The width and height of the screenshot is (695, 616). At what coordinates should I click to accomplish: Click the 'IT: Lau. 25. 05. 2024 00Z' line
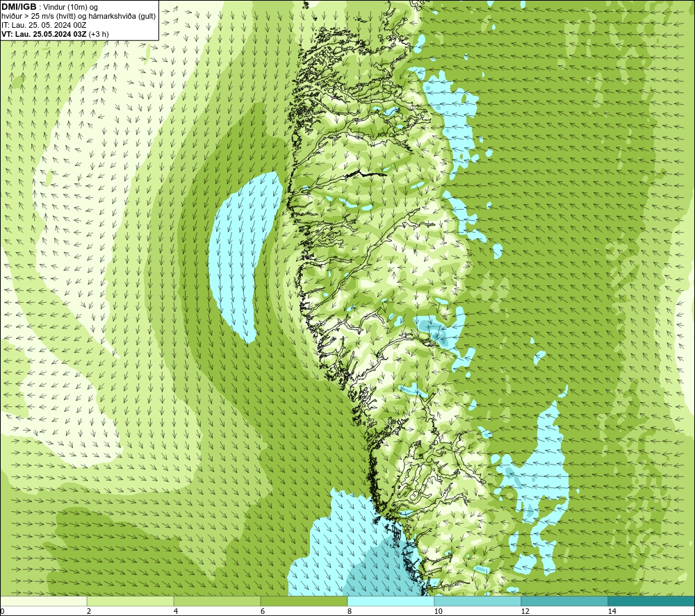pos(44,25)
